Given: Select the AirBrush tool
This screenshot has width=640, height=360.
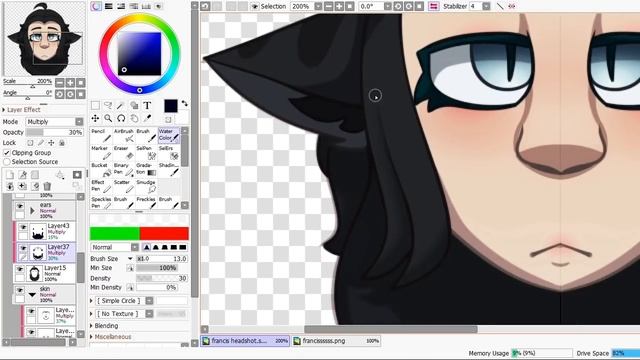Looking at the screenshot, I should (124, 135).
